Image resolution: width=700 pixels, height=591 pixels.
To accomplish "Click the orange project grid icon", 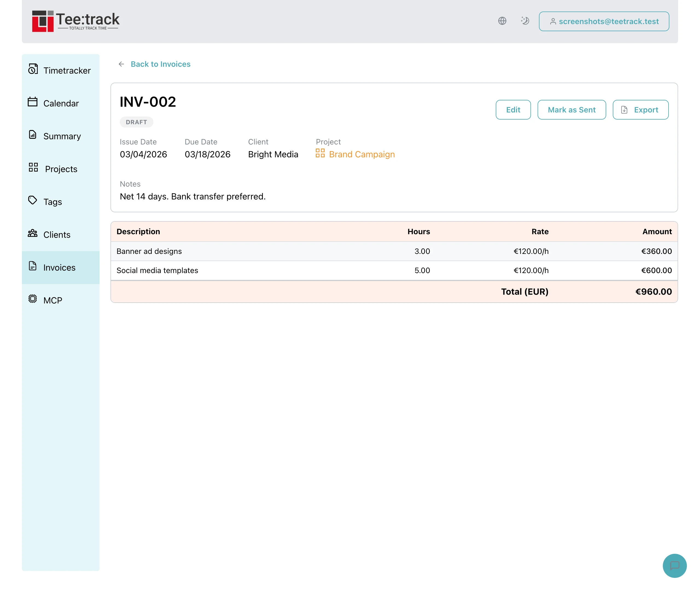I will click(320, 153).
